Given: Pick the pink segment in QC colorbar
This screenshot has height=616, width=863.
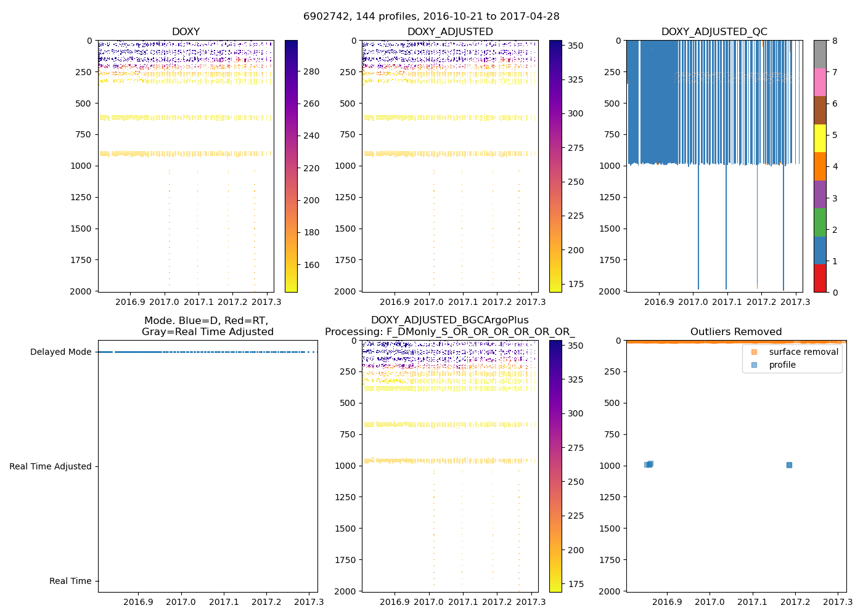Looking at the screenshot, I should (x=820, y=82).
